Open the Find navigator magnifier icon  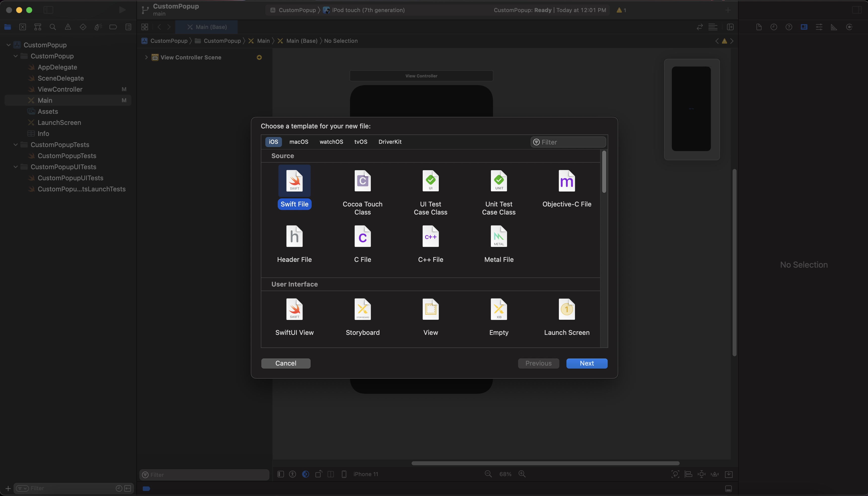click(x=53, y=27)
